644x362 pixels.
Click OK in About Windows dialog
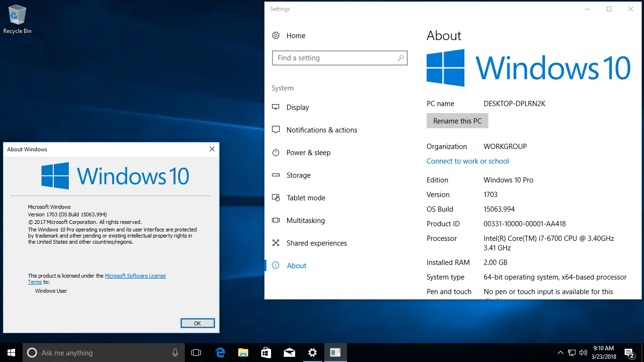tap(198, 323)
